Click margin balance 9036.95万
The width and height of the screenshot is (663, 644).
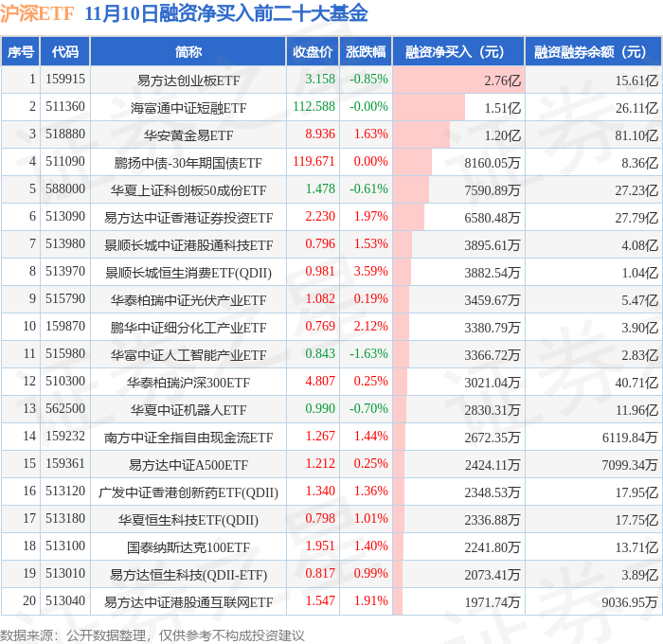630,602
